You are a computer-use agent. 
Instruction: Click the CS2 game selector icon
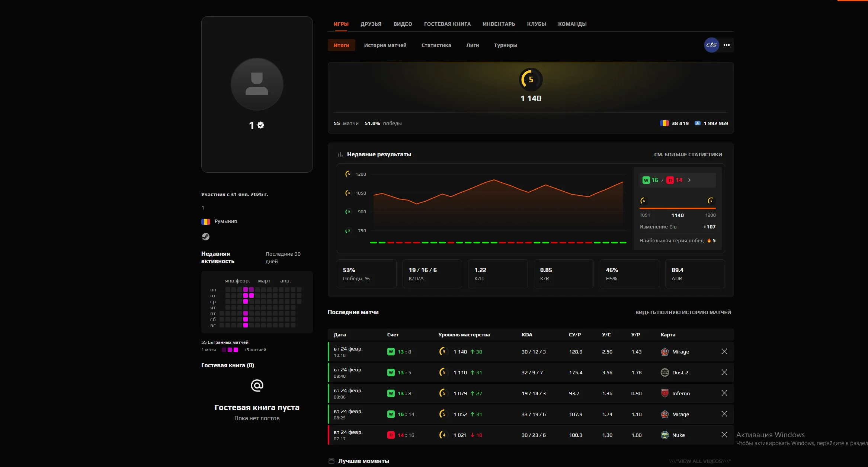711,45
